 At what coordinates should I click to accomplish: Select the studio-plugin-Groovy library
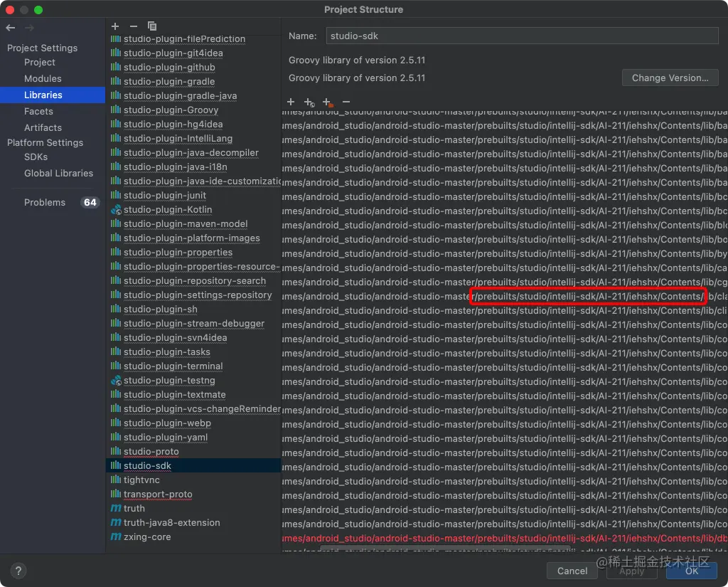click(x=171, y=110)
